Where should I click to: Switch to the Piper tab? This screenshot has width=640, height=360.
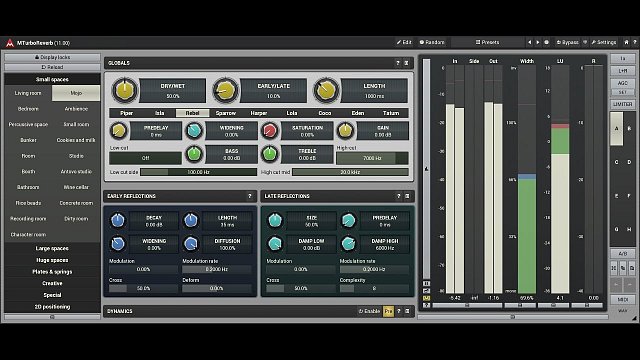(127, 113)
